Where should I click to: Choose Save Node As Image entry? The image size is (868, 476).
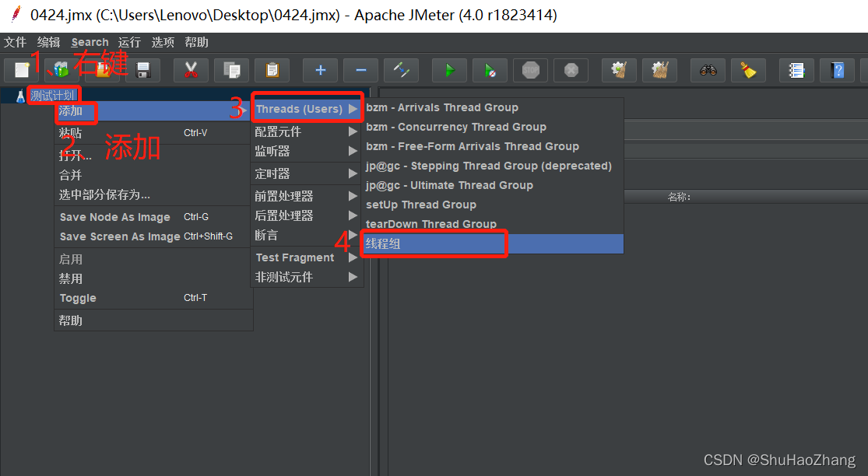[153, 217]
